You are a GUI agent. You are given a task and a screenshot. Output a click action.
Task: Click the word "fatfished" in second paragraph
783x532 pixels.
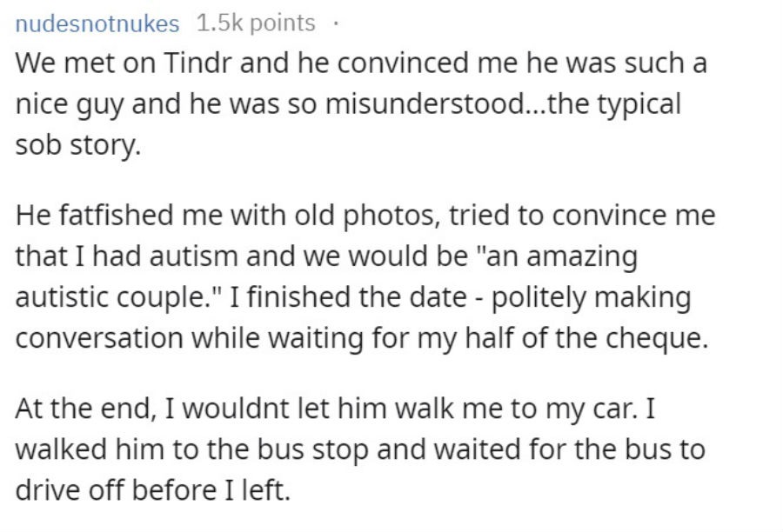coord(116,215)
